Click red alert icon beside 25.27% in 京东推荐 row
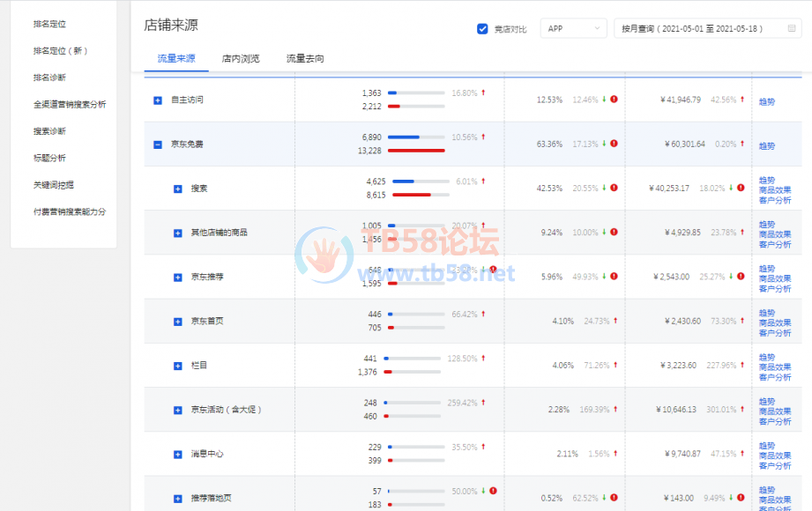The width and height of the screenshot is (812, 511). 741,276
